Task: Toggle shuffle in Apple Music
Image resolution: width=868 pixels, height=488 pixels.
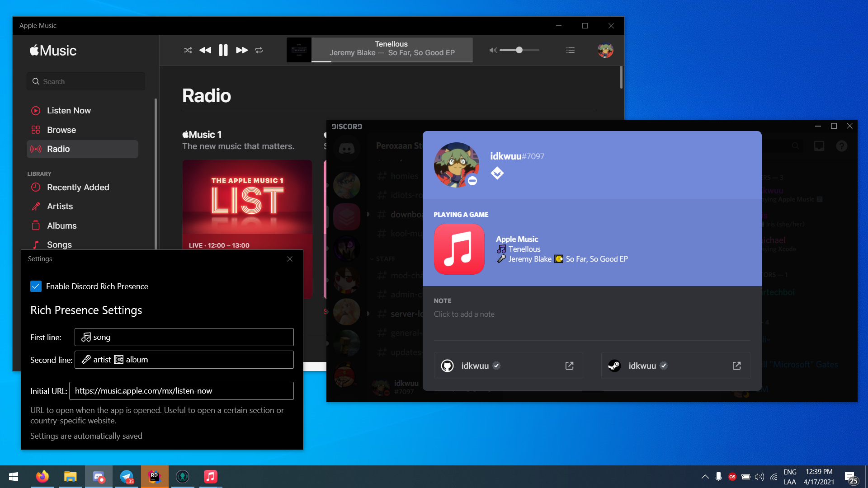Action: (x=188, y=50)
